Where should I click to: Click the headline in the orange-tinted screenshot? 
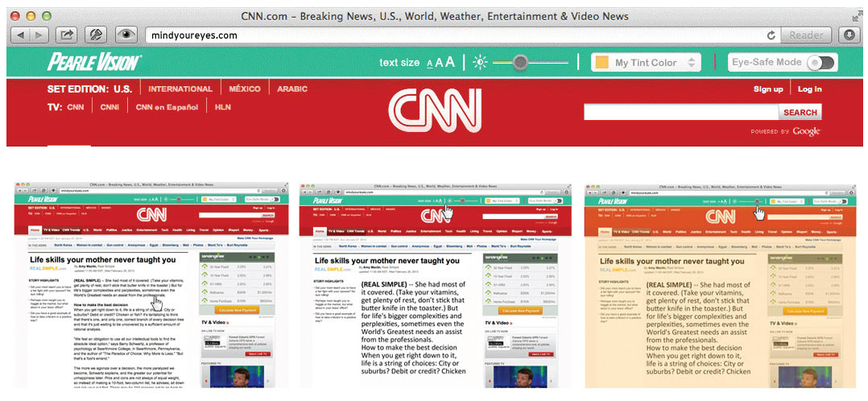pos(672,261)
